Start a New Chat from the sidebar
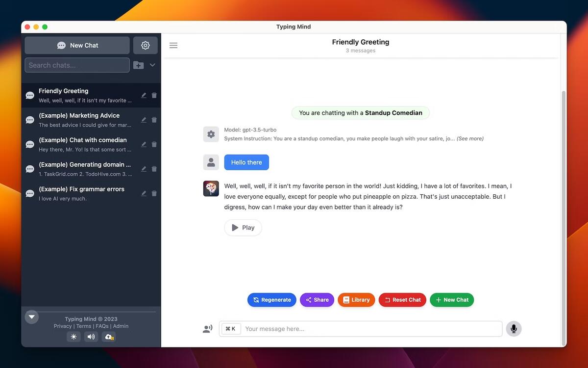Viewport: 588px width, 368px height. coord(77,45)
